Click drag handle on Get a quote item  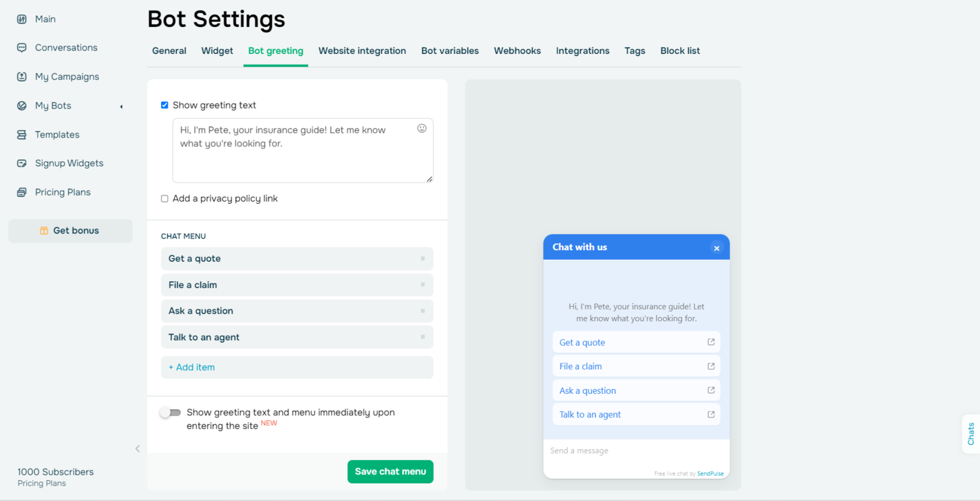click(423, 258)
